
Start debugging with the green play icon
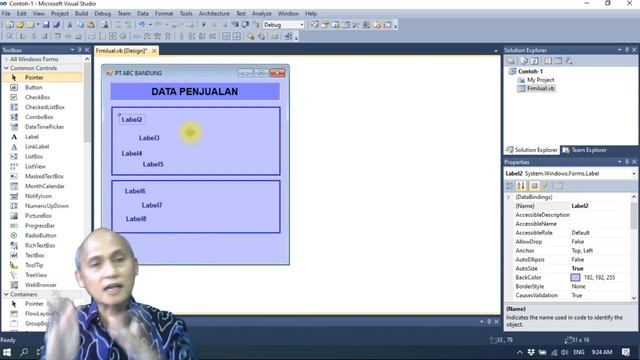pos(204,25)
